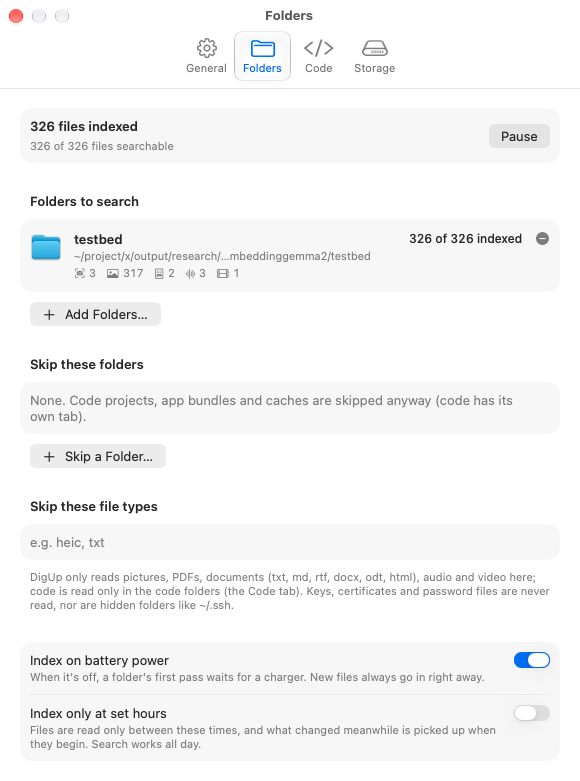Click the video film icon showing 1
Screen dimensions: 580x781
pyautogui.click(x=223, y=273)
